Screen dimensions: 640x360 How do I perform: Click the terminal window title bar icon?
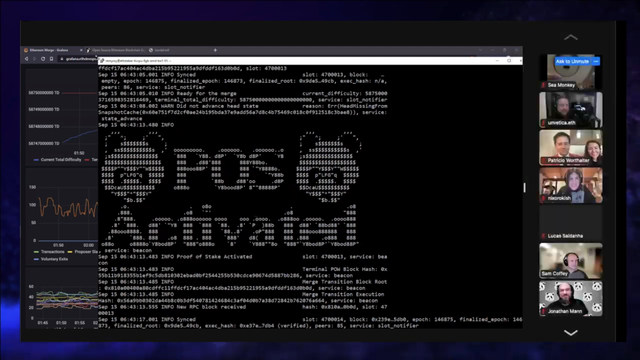tap(102, 61)
